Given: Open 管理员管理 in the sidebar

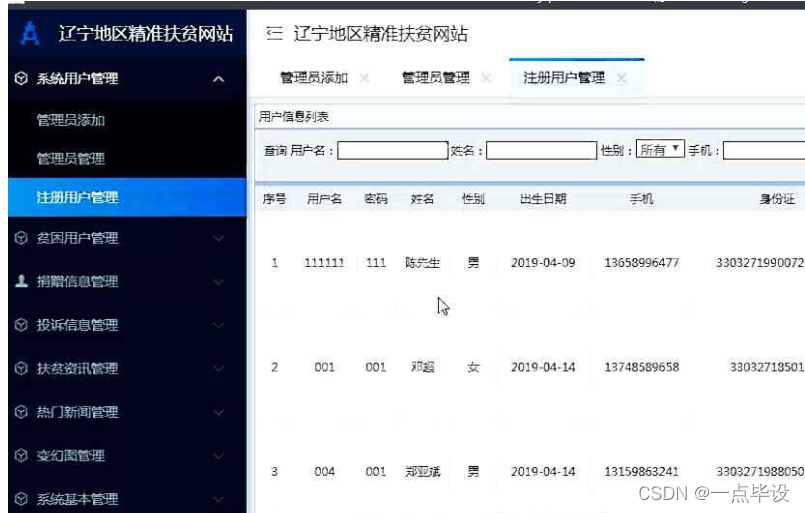Looking at the screenshot, I should click(x=71, y=159).
